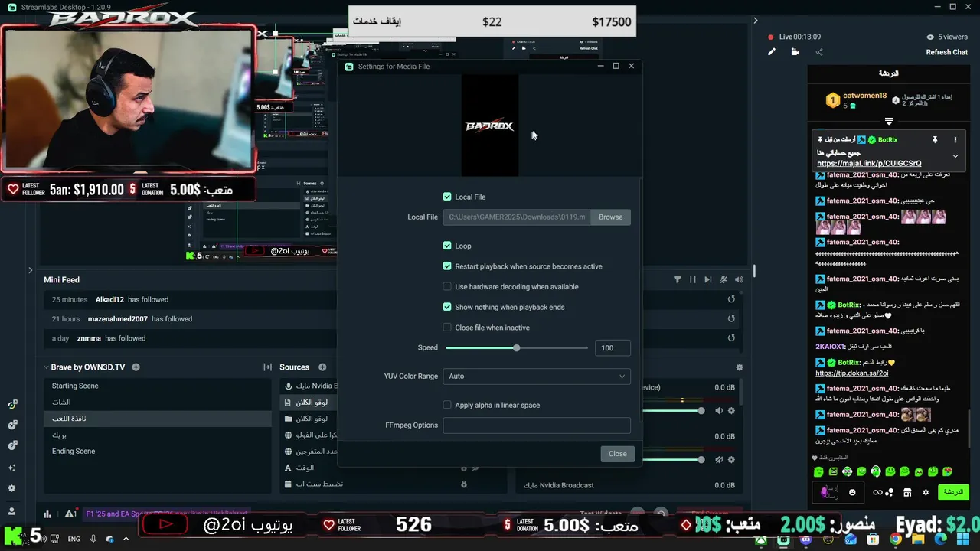Image resolution: width=980 pixels, height=551 pixels.
Task: Mute the first mixer audio channel
Action: point(719,411)
